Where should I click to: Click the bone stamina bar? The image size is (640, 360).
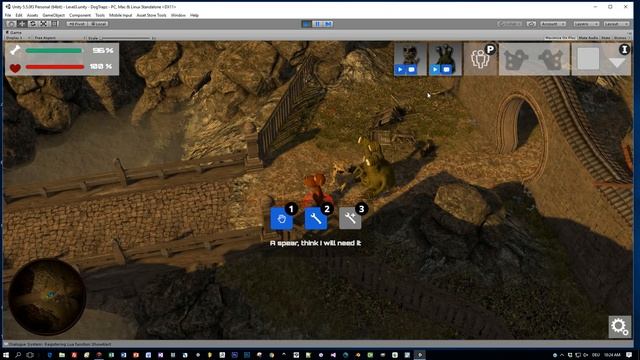[54, 51]
